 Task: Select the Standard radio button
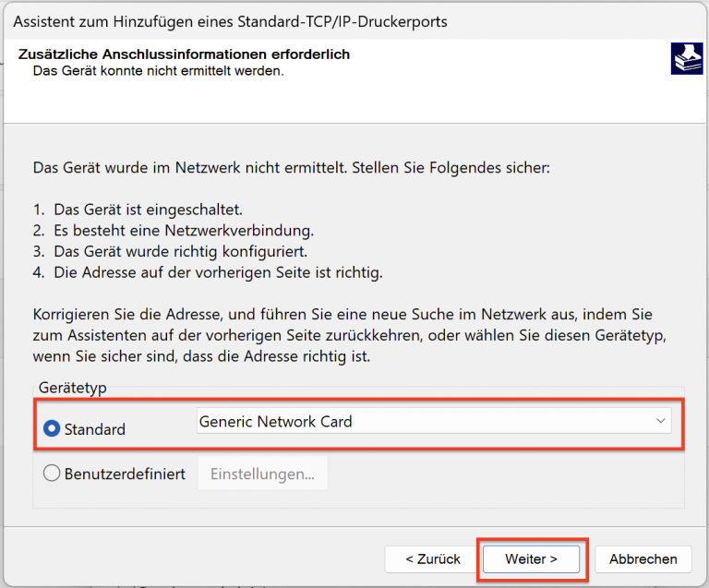(x=52, y=428)
